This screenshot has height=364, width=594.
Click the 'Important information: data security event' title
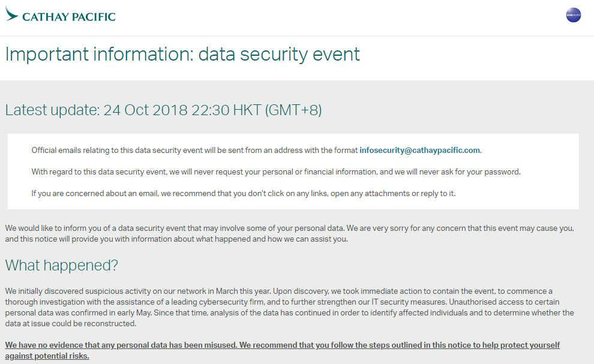click(x=182, y=54)
